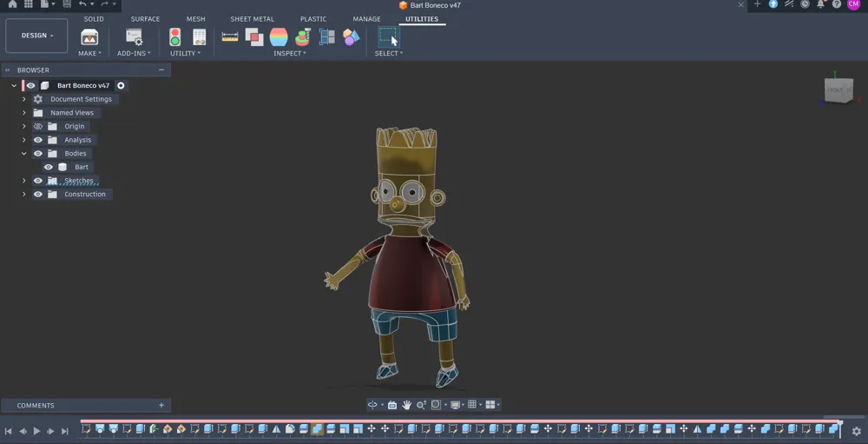Open the MAKE dropdown menu

coord(89,53)
